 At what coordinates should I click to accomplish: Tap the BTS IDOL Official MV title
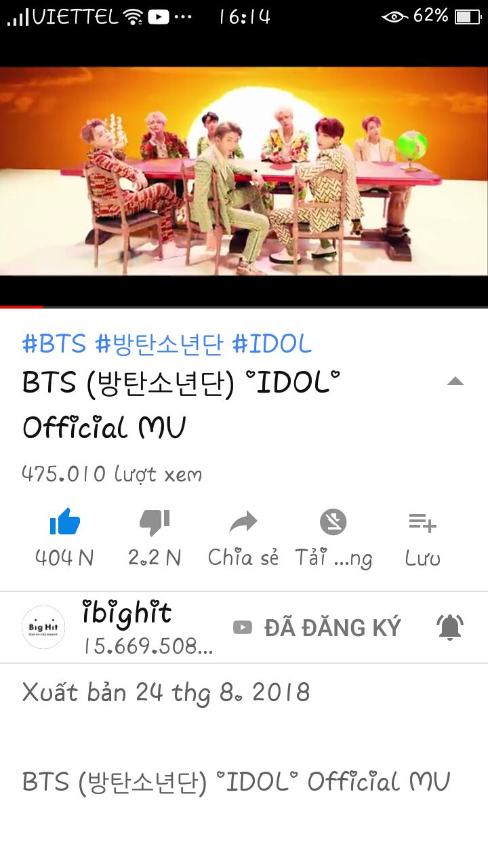coord(181,406)
